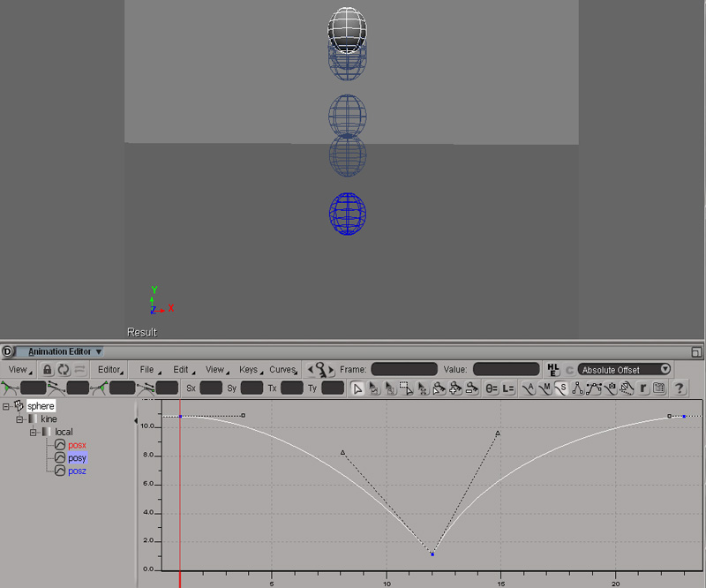Open the File menu

149,369
